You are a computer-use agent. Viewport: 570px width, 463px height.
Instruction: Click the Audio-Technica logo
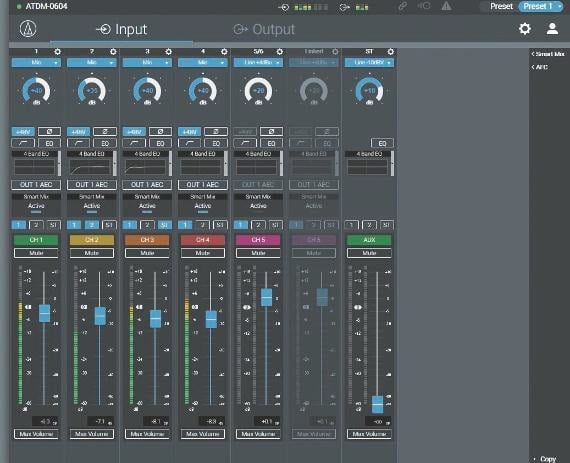(28, 29)
